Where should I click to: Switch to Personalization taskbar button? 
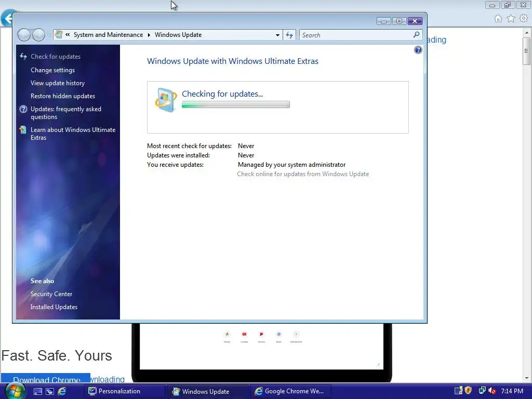(x=124, y=391)
